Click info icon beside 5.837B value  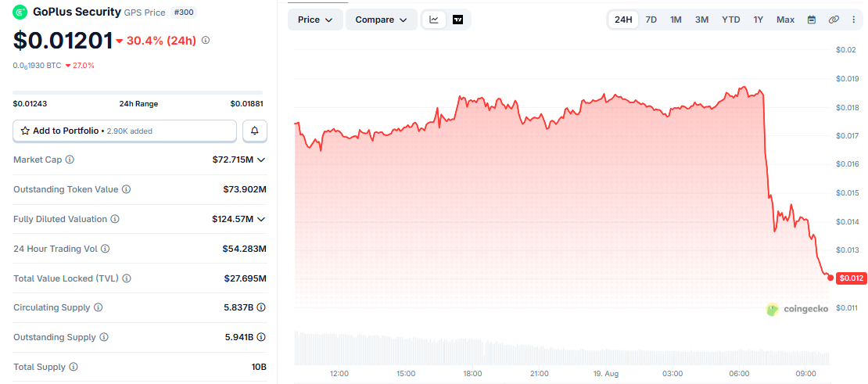(x=261, y=307)
